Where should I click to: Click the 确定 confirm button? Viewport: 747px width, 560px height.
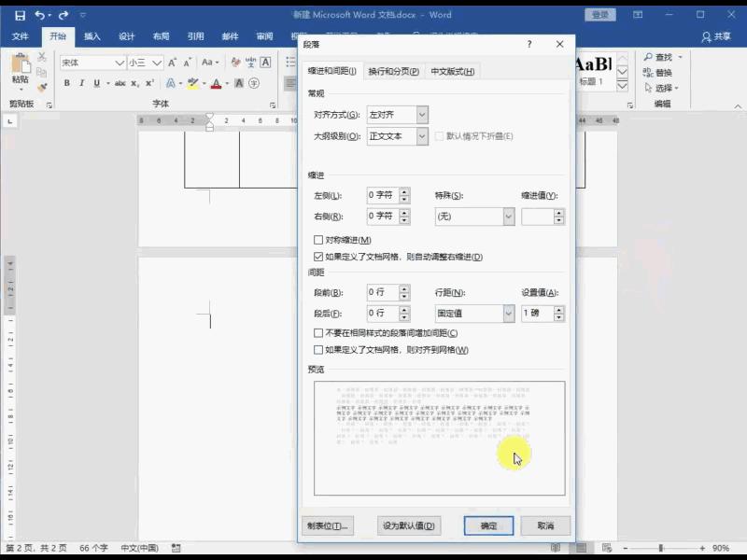(x=487, y=525)
